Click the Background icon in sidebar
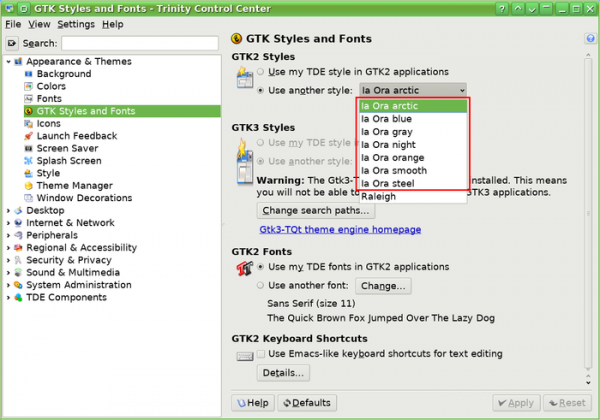This screenshot has height=420, width=600. [x=28, y=74]
